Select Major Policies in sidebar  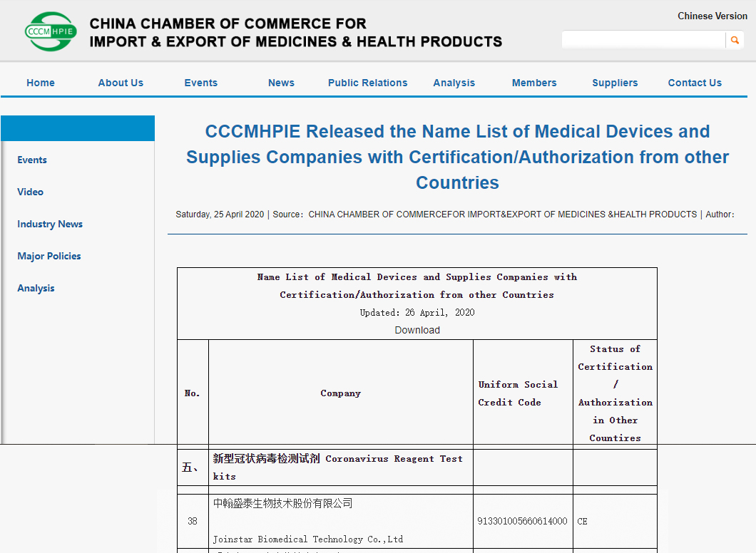point(49,256)
